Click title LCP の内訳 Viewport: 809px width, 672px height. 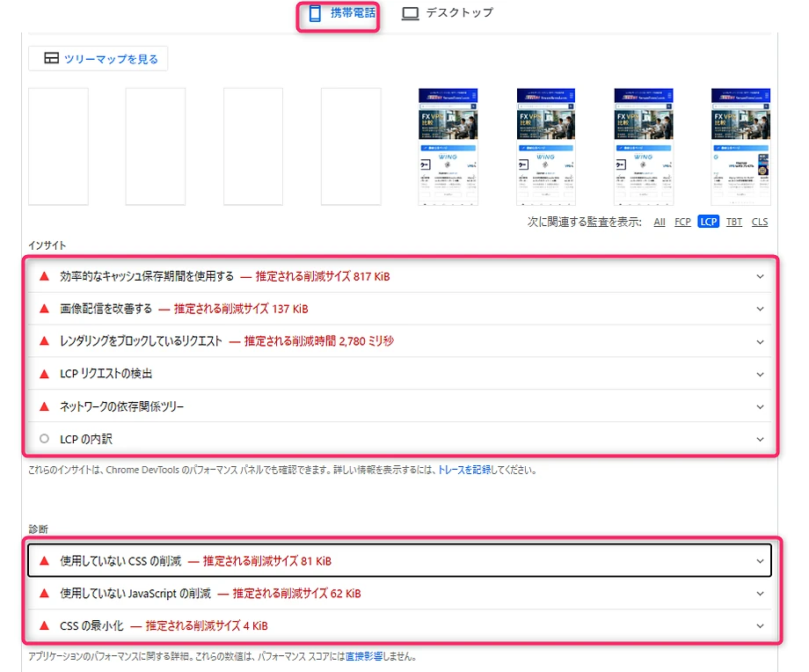click(x=86, y=439)
